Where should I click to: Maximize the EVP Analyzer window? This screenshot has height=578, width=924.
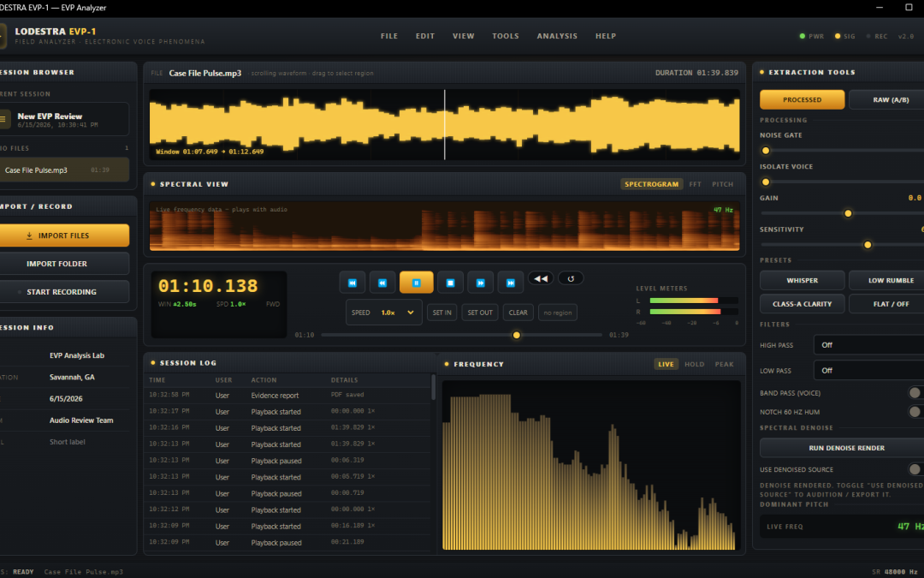(x=909, y=8)
